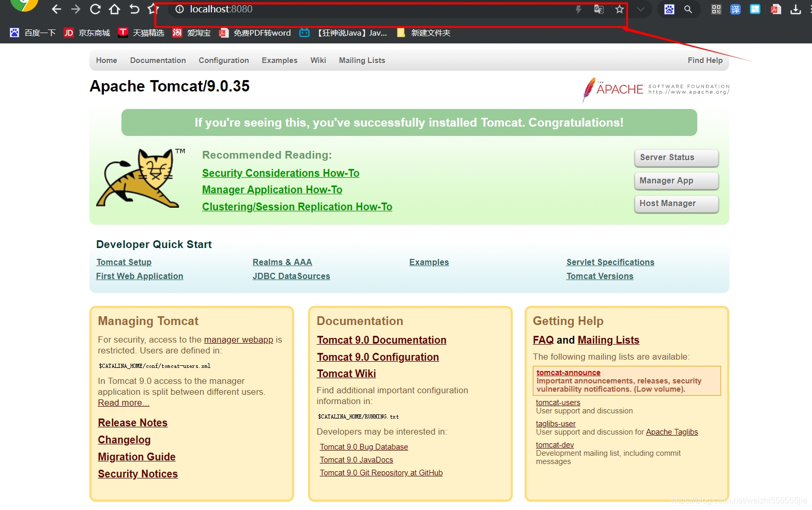Open the extensions grid icon
The image size is (812, 510).
(x=716, y=9)
